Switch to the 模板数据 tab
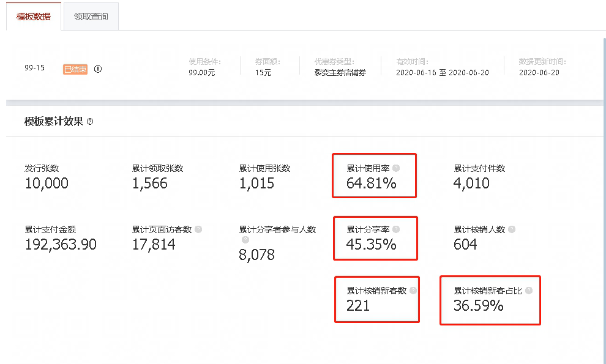The image size is (606, 364). tap(34, 17)
